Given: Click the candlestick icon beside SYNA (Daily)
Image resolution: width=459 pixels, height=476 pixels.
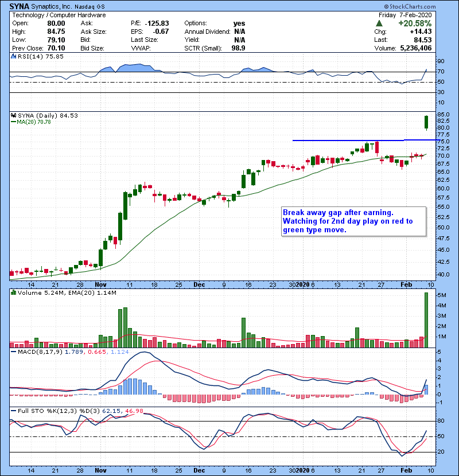Looking at the screenshot, I should [13, 115].
